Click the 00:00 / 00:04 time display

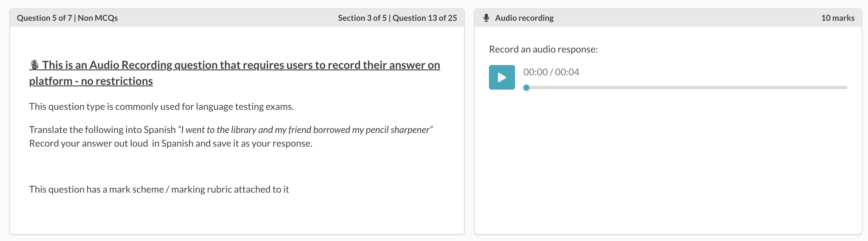click(x=551, y=72)
